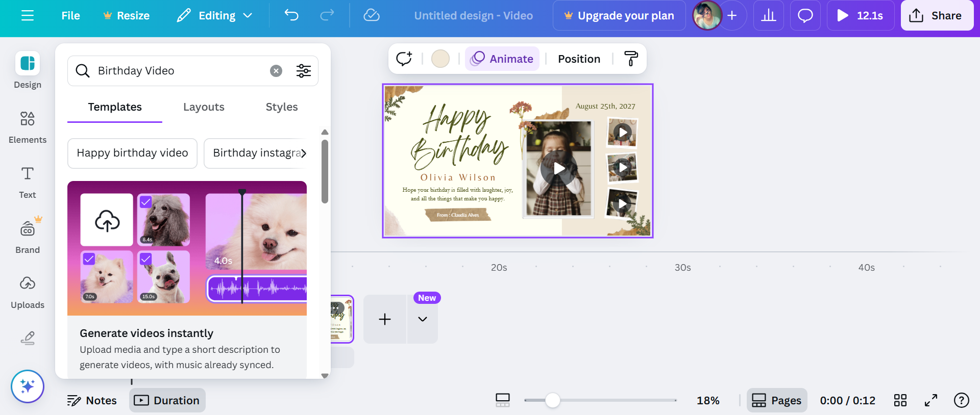Rename the Untitled design - Video title
Image resolution: width=980 pixels, height=415 pixels.
[x=474, y=16]
